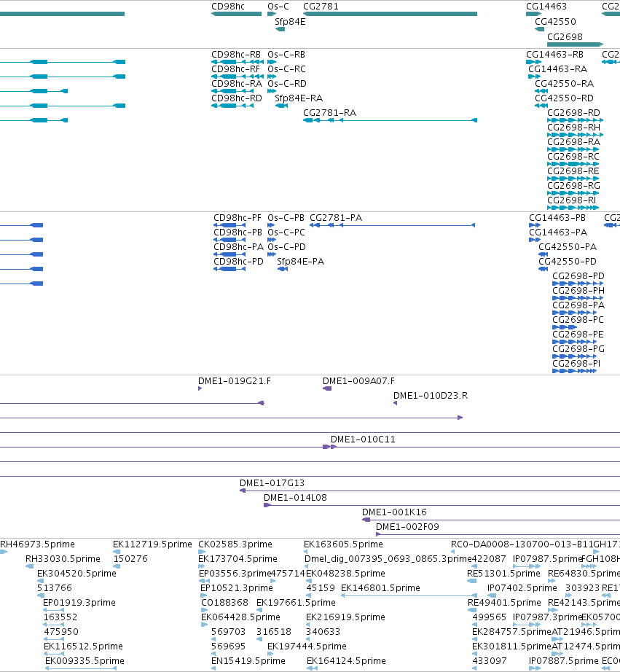Select EST EK216919.5prime
This screenshot has width=620, height=672.
(x=346, y=617)
